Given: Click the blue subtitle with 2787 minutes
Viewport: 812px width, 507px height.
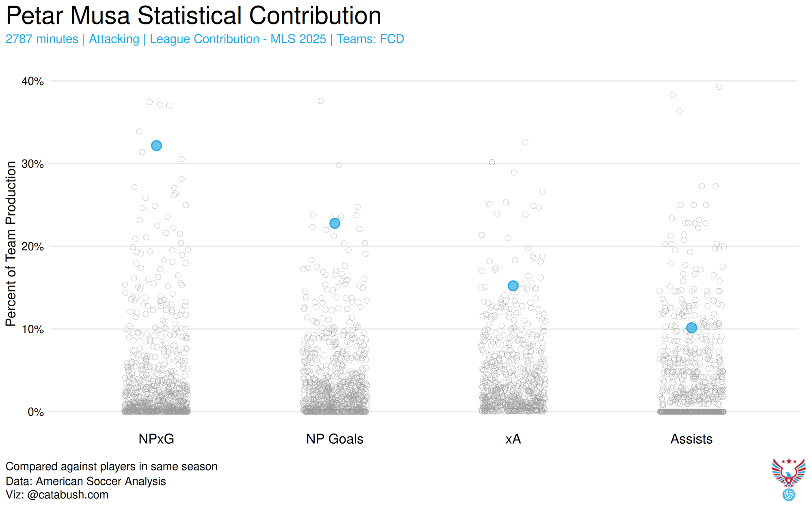Looking at the screenshot, I should 205,39.
